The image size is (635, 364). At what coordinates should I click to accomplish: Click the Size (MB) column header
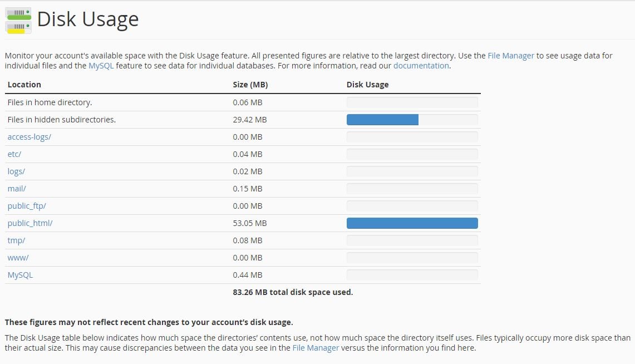[x=250, y=85]
